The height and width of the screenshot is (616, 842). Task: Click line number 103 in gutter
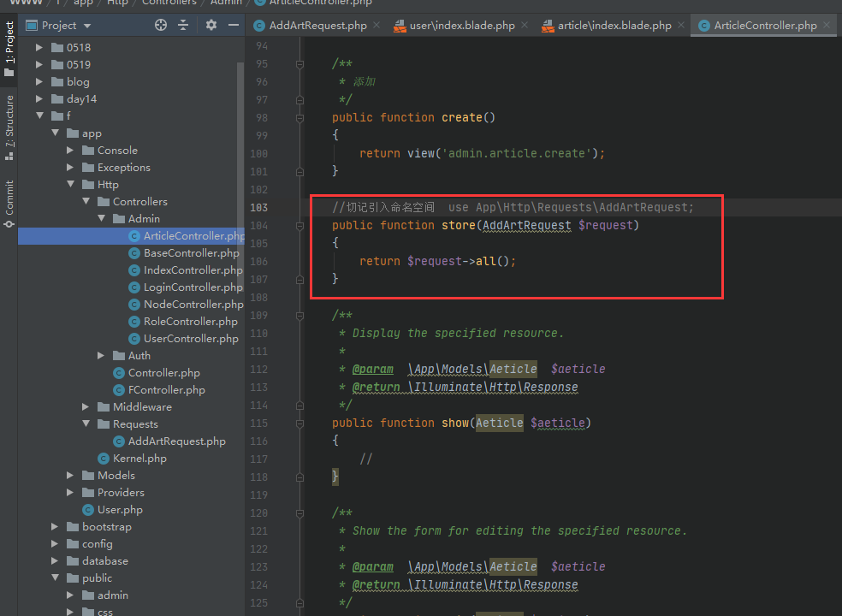point(258,207)
